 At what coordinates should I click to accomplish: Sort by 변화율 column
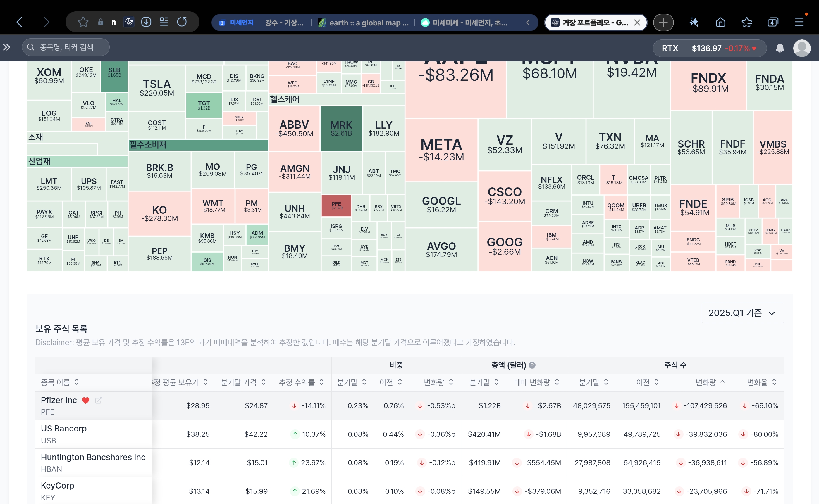(762, 382)
